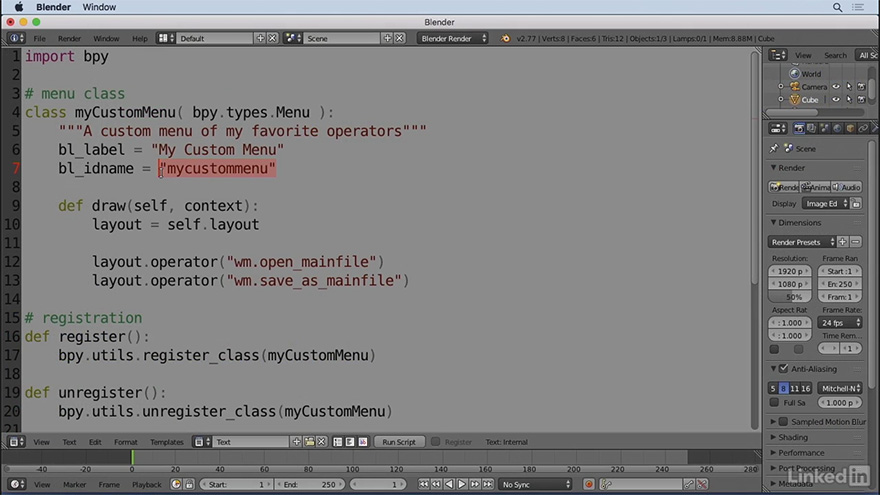The height and width of the screenshot is (495, 880).
Task: Toggle word wrap in text editor
Action: pyautogui.click(x=350, y=442)
